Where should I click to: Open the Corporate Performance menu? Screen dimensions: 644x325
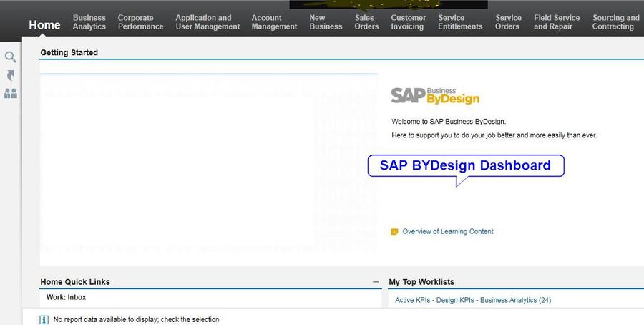(140, 22)
